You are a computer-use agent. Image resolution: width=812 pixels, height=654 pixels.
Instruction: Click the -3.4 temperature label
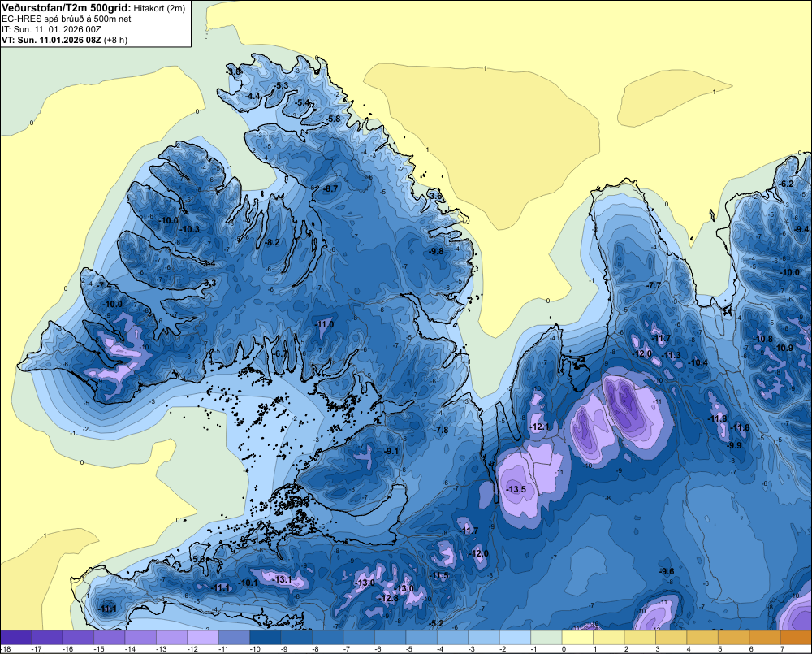[x=208, y=263]
